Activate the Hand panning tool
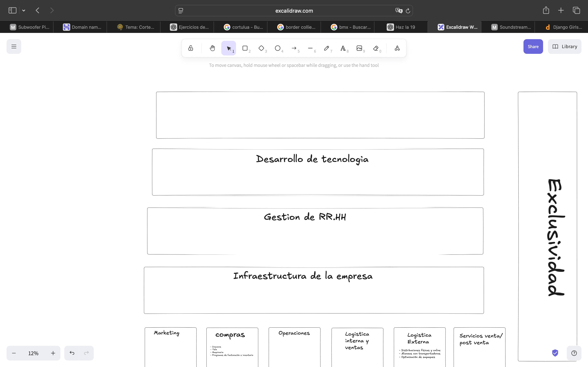This screenshot has width=588, height=367. 212,48
